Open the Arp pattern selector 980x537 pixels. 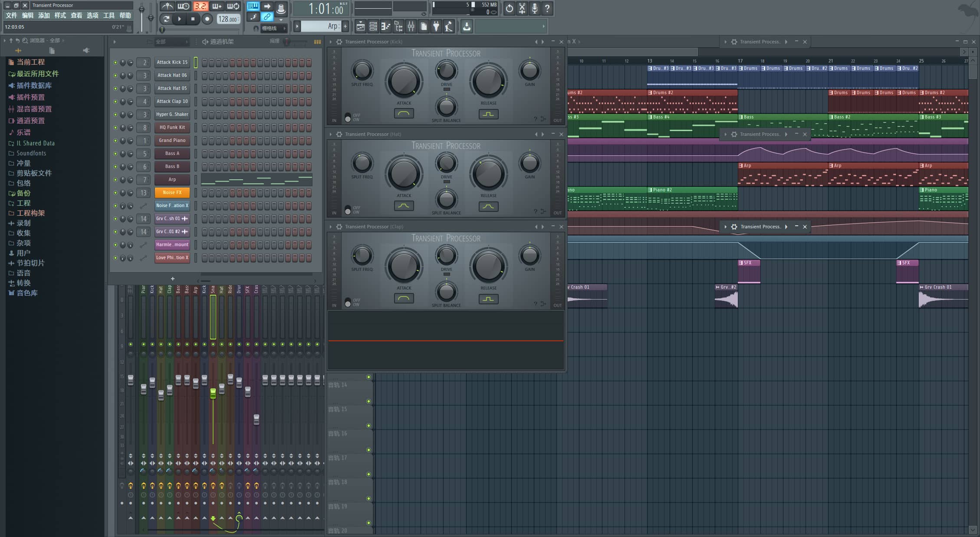point(320,26)
